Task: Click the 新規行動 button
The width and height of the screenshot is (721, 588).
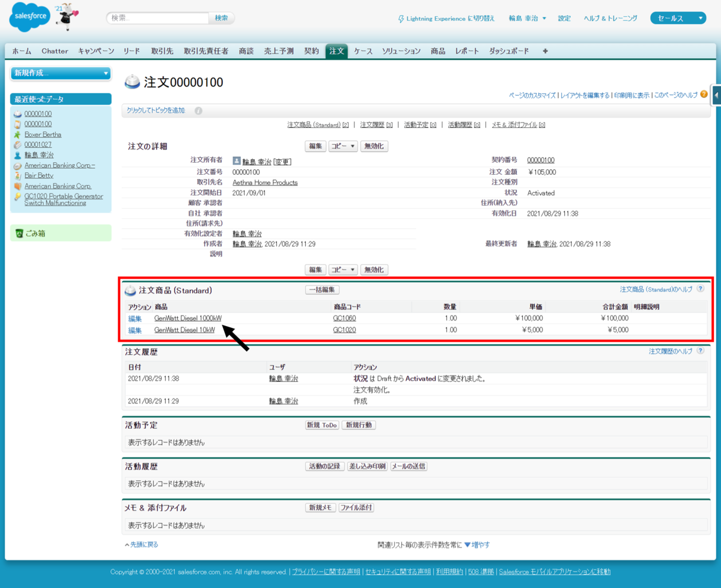Action: pos(359,425)
